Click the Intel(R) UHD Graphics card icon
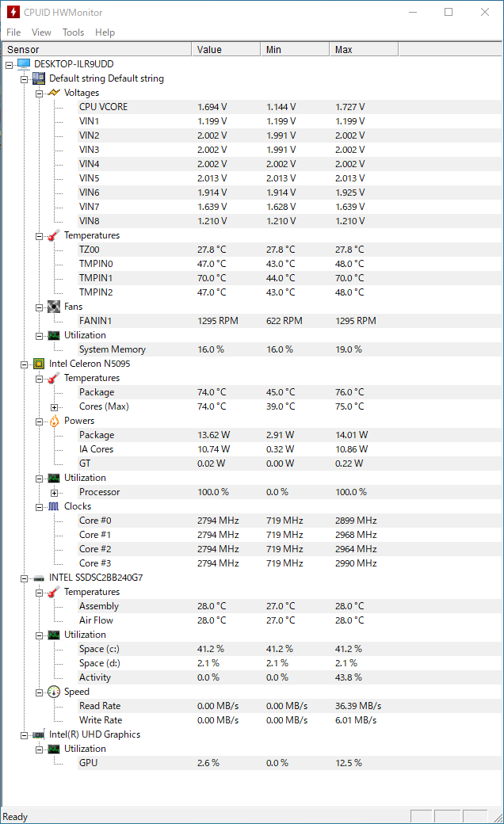Image resolution: width=504 pixels, height=824 pixels. click(38, 734)
